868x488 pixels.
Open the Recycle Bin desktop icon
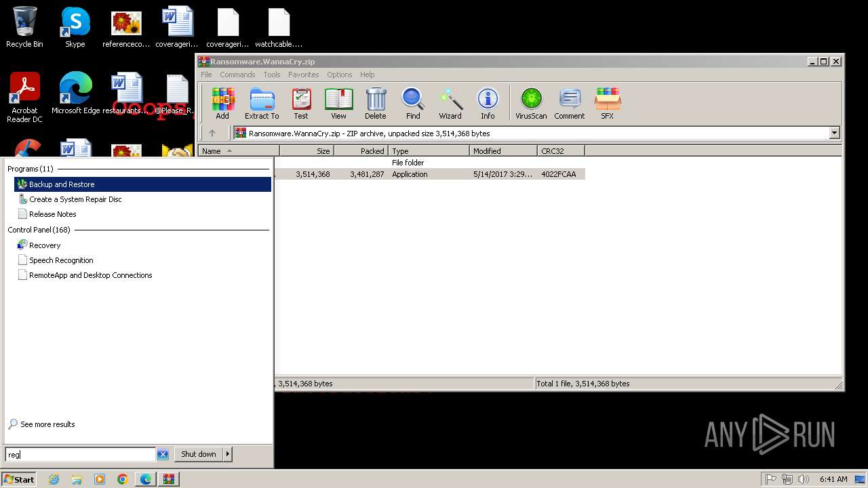pyautogui.click(x=24, y=27)
